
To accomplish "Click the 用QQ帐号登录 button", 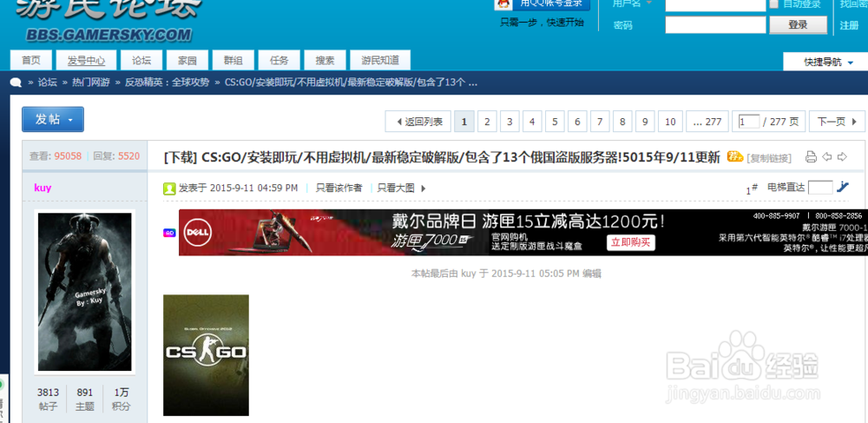I will point(542,5).
